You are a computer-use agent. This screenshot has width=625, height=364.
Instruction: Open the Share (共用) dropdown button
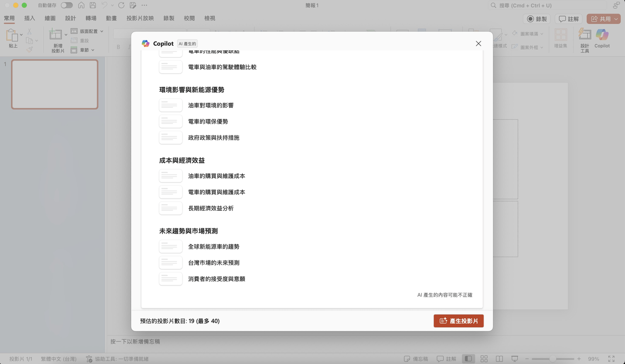pos(604,19)
